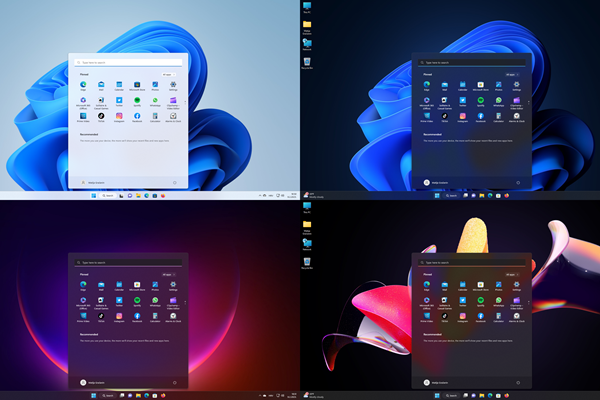
Task: Open Chat icon on the light-theme taskbar
Action: [x=130, y=196]
